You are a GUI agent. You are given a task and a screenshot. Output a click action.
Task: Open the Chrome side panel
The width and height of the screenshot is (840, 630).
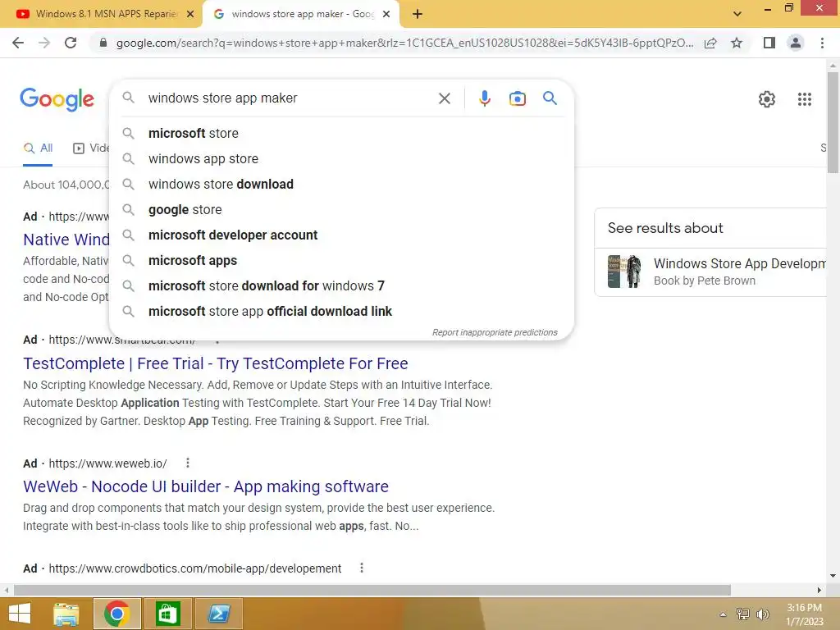click(x=769, y=43)
